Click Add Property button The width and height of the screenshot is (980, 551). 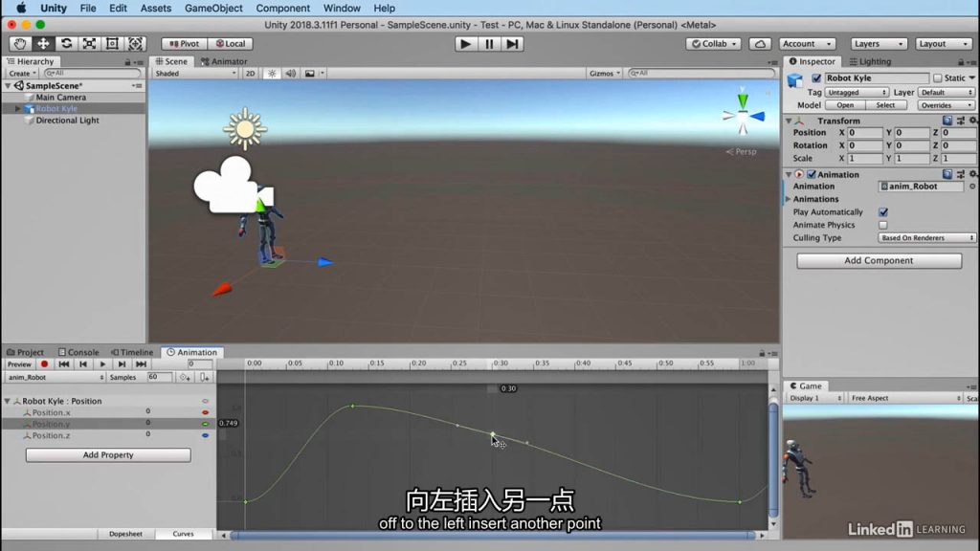coord(108,454)
